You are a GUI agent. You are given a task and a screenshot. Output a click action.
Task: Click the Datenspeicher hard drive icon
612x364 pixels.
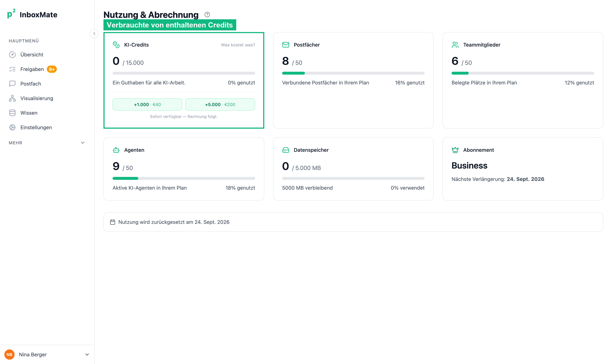coord(285,150)
